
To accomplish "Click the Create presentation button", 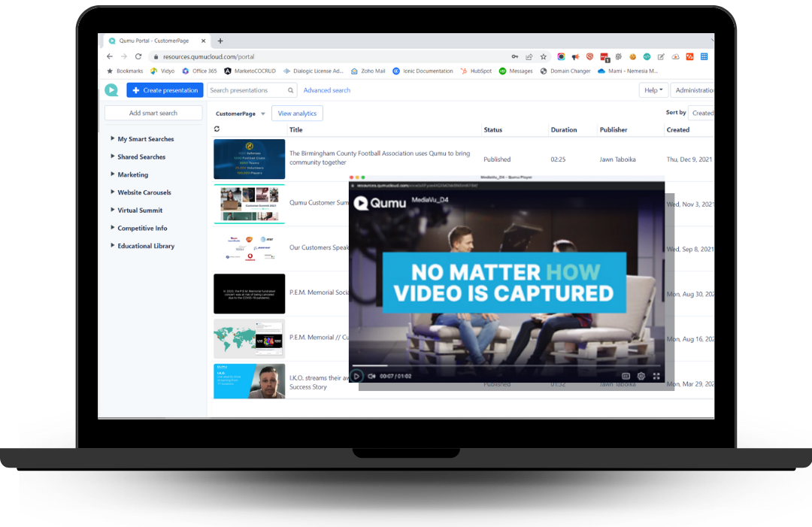I will [165, 90].
